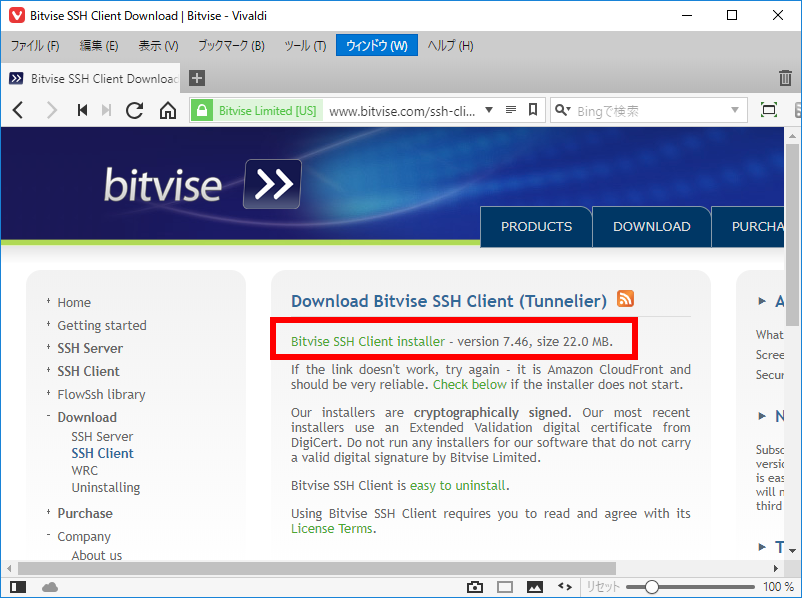Reset zoom with the リセット button
The image size is (802, 598).
point(603,587)
